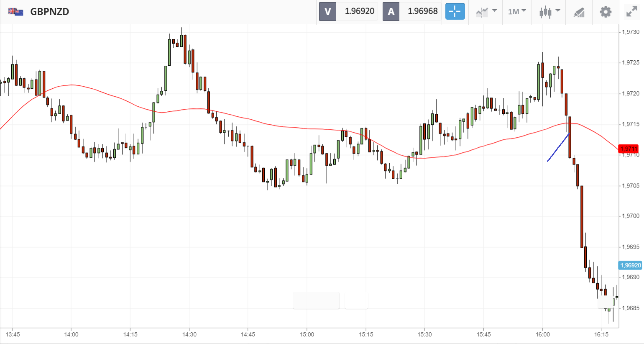Click the 14:15 time axis label

pos(130,334)
